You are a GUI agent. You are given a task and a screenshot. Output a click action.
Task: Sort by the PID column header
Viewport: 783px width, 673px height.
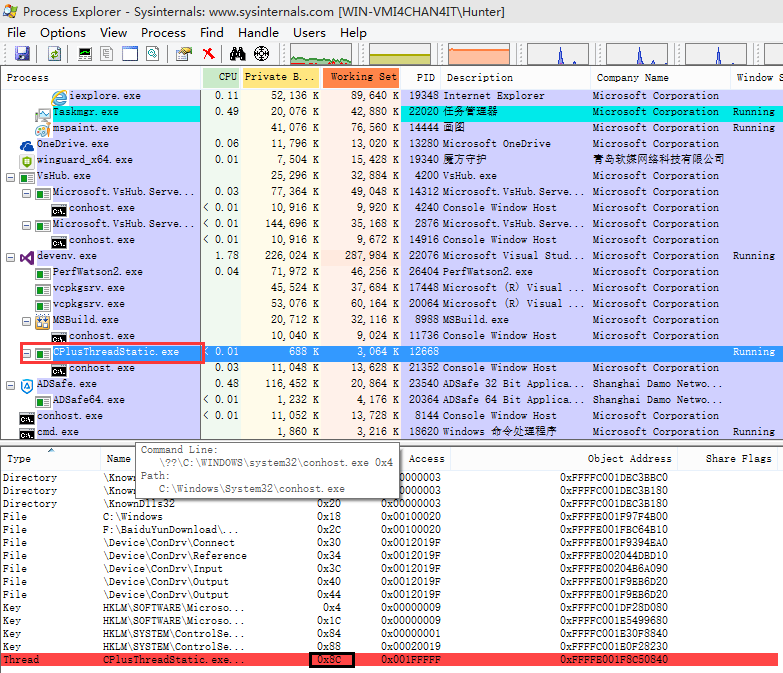click(x=421, y=77)
